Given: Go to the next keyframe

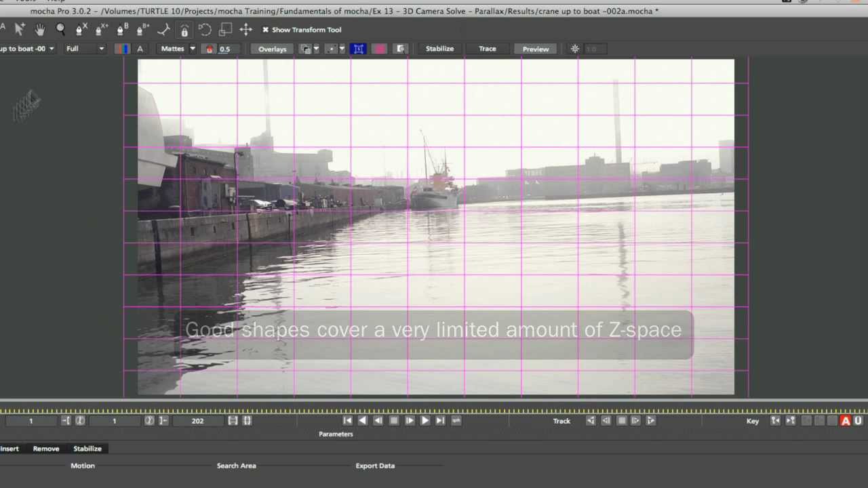Looking at the screenshot, I should point(791,421).
